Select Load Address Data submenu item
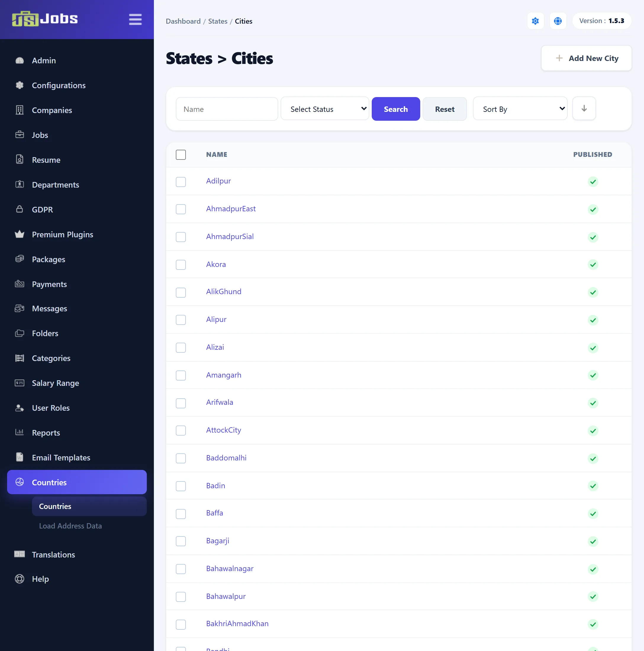 pos(70,526)
